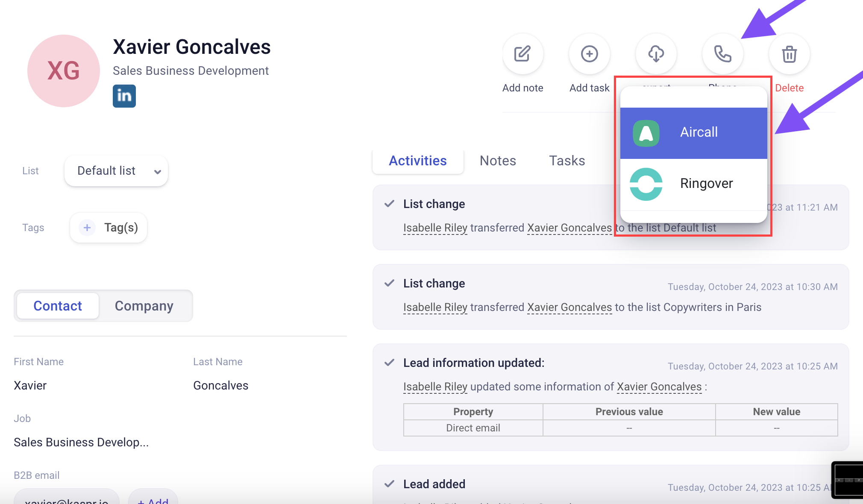
Task: Click the red Delete label
Action: tap(790, 88)
